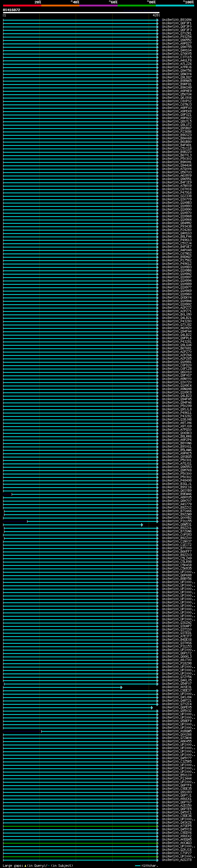This screenshot has height=868, width=197.
Task: Select the UniRef100_B9HIH9 label
Action: click(176, 88)
